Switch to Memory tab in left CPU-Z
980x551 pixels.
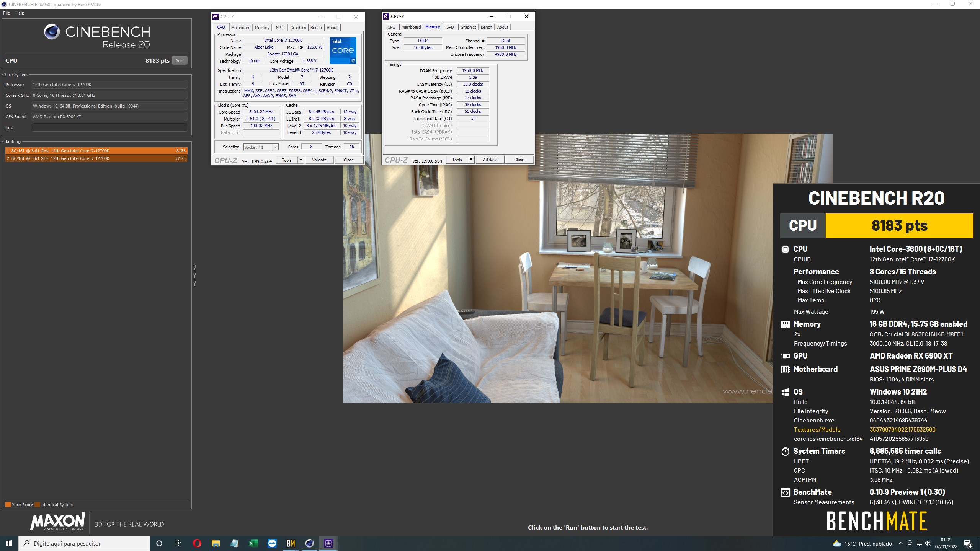[x=262, y=28]
